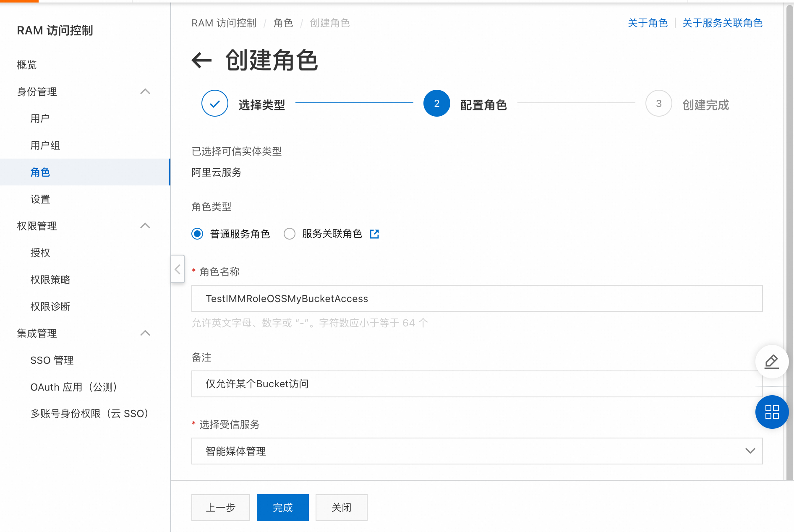Click the 角色 breadcrumb
The width and height of the screenshot is (794, 532).
pos(283,23)
